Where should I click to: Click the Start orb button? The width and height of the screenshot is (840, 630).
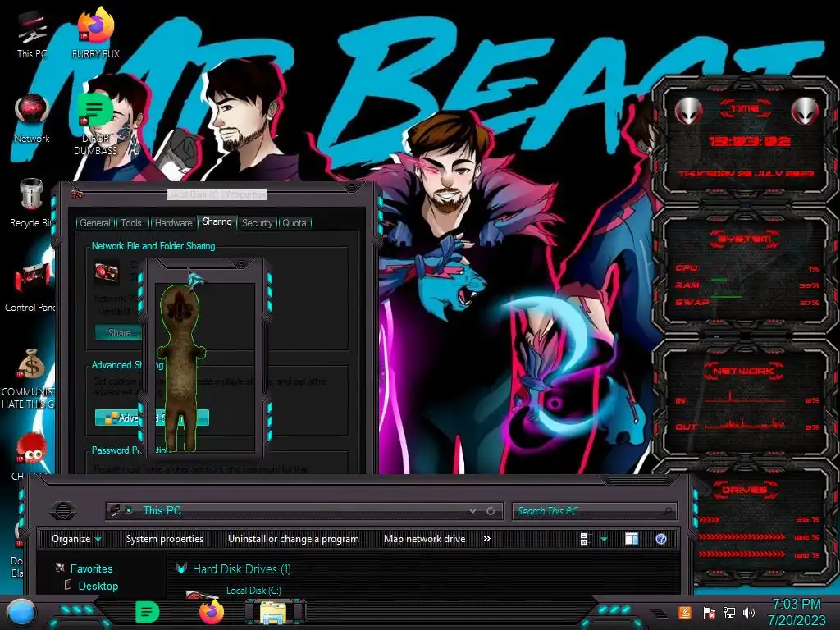[x=21, y=613]
